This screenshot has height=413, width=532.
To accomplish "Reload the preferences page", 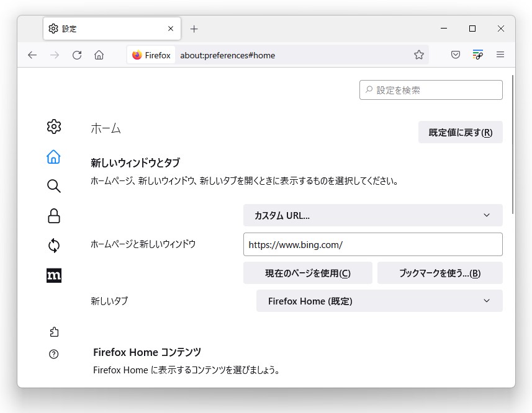I will click(77, 55).
